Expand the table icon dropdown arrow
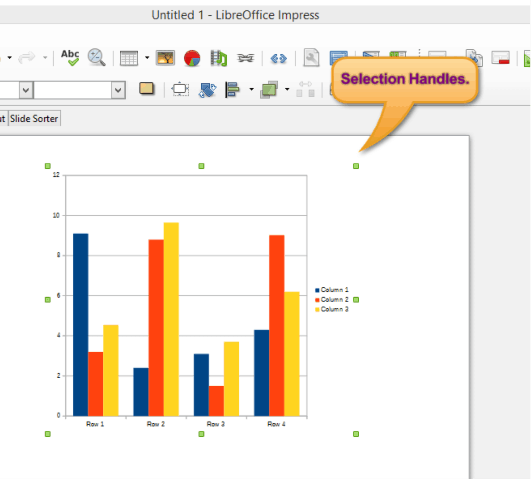 tap(147, 58)
